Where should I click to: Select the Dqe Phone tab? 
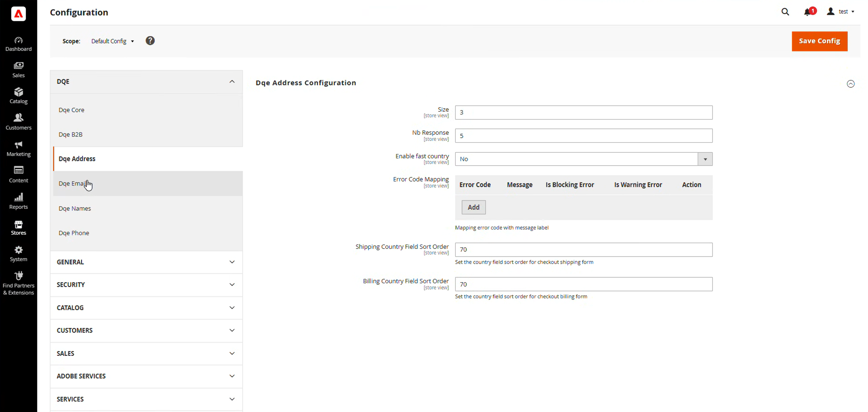(74, 233)
